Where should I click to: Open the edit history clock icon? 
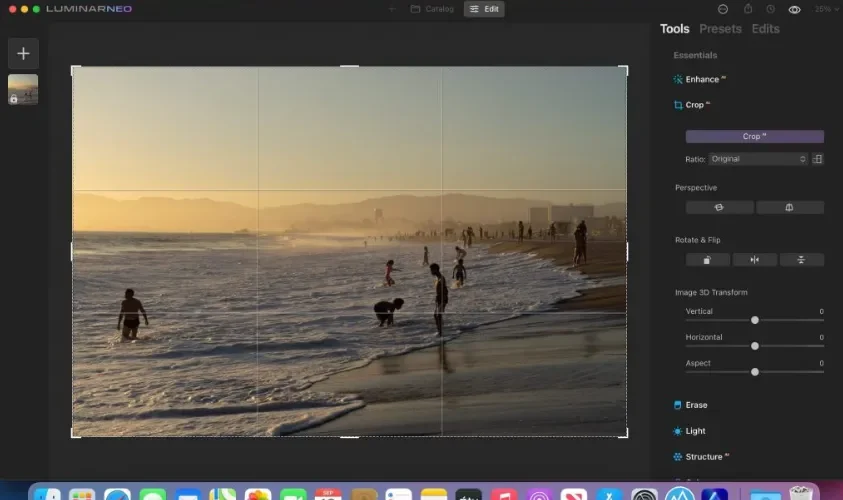pyautogui.click(x=770, y=9)
